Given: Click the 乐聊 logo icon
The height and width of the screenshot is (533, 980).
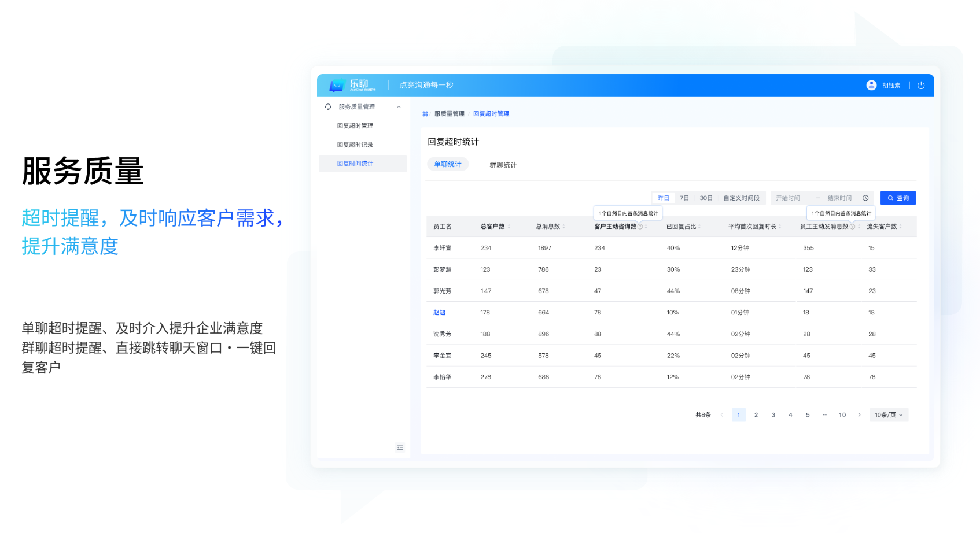Looking at the screenshot, I should pyautogui.click(x=337, y=86).
